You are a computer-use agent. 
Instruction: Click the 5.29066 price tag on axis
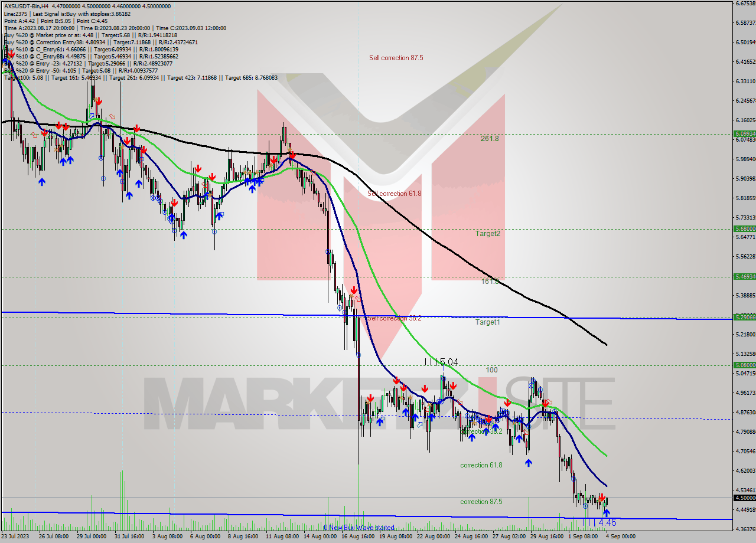[x=744, y=317]
